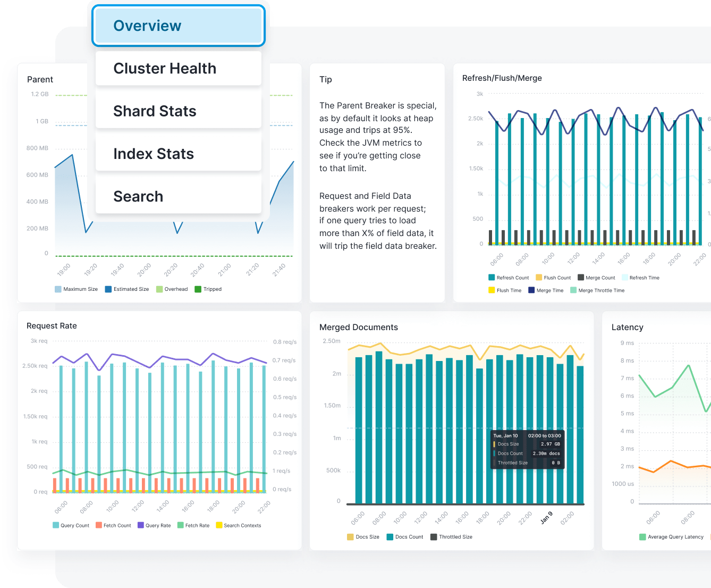
Task: Click the Docs Size legend icon
Action: pyautogui.click(x=350, y=536)
